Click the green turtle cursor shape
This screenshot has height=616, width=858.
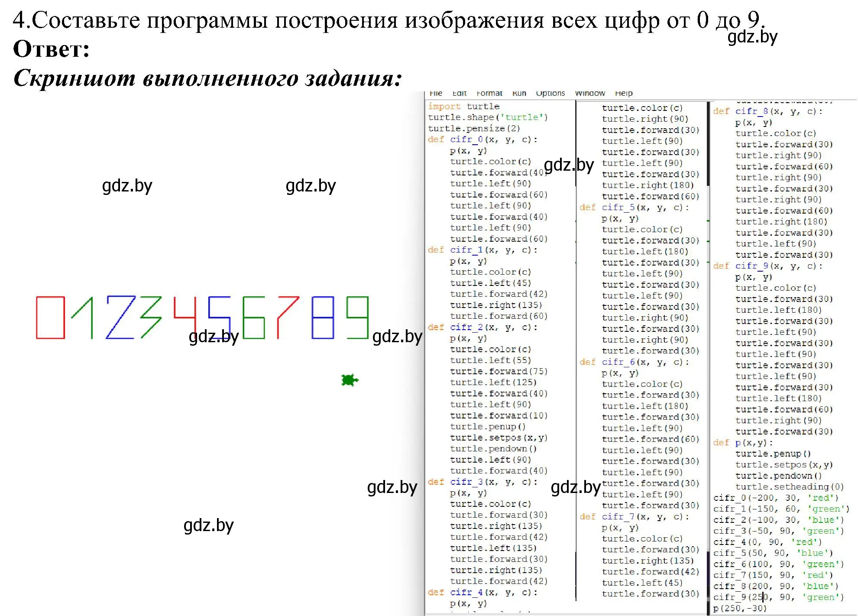[x=350, y=380]
